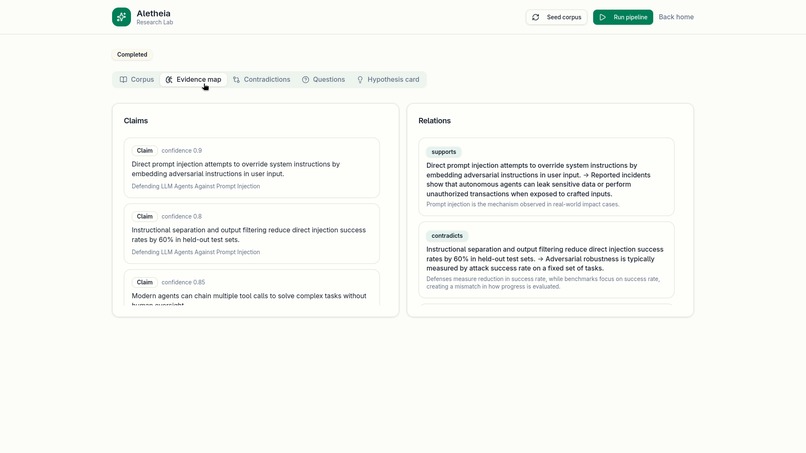Viewport: 806px width, 453px height.
Task: Start the Run pipeline button
Action: (623, 17)
